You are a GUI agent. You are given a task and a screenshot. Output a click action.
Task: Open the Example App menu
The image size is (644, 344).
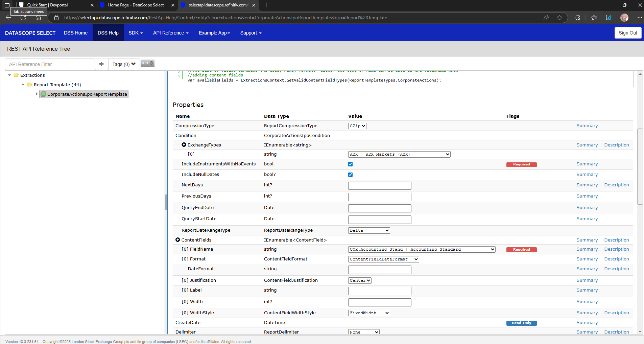pos(214,33)
